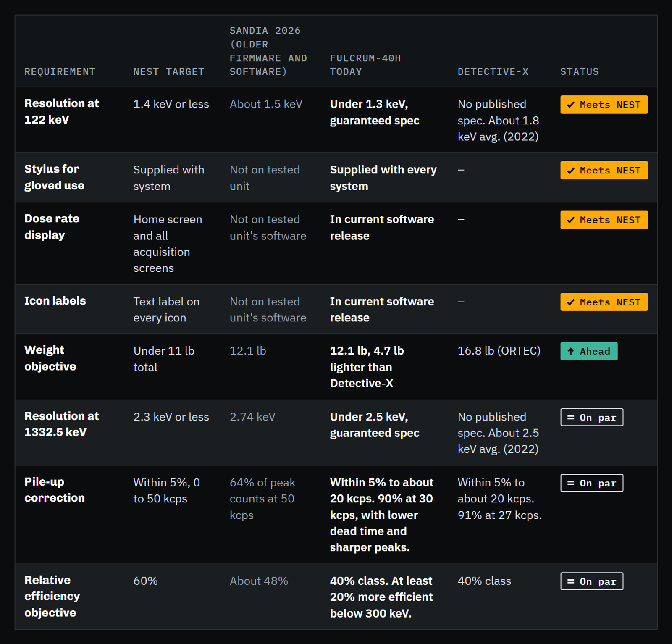672x644 pixels.
Task: Select the 'Relative efficiency objective' row title
Action: (x=52, y=596)
